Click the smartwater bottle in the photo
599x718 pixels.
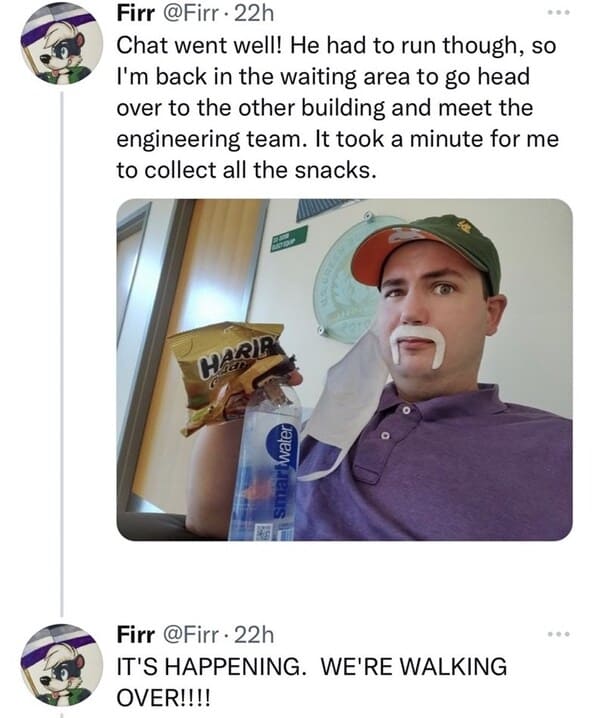coord(266,462)
